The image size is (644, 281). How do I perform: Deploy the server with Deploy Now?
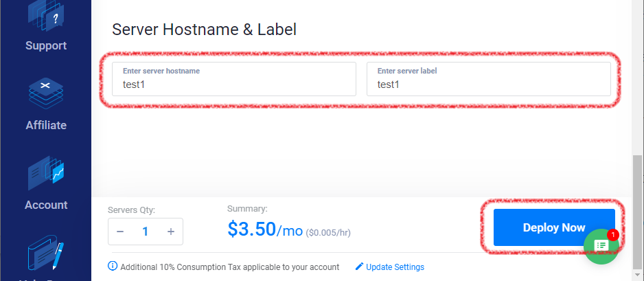[554, 227]
